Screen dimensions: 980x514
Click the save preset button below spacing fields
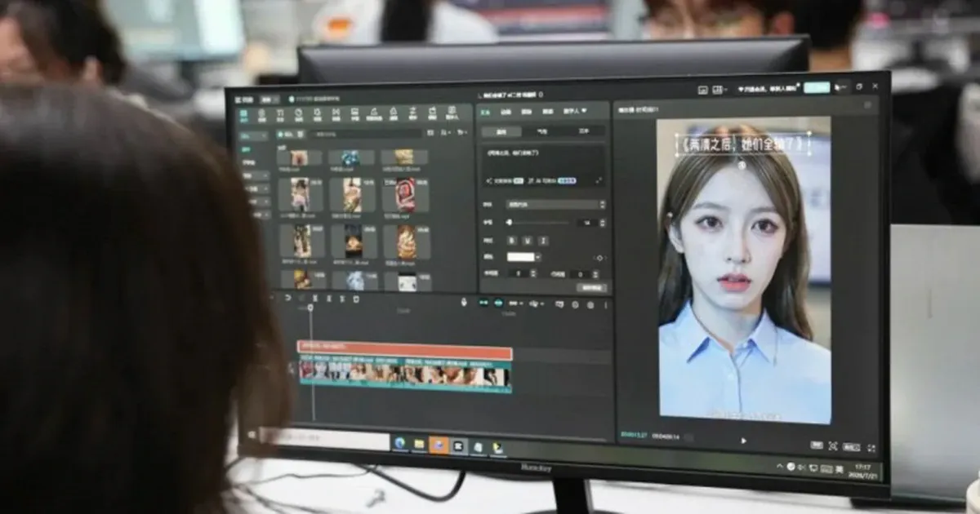[593, 288]
